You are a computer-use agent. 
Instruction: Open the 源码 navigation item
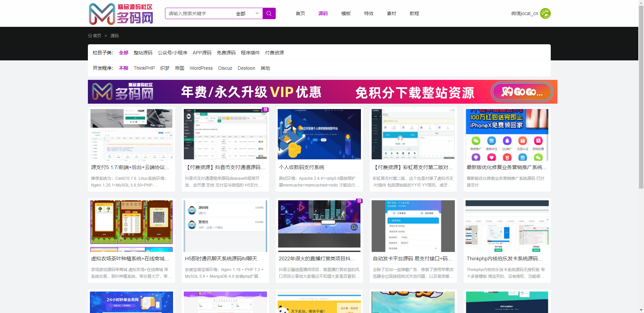(323, 13)
